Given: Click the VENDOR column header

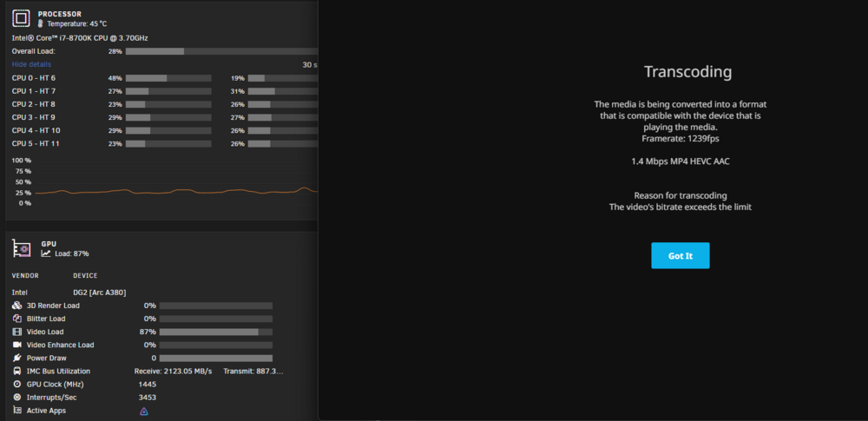Looking at the screenshot, I should coord(25,275).
